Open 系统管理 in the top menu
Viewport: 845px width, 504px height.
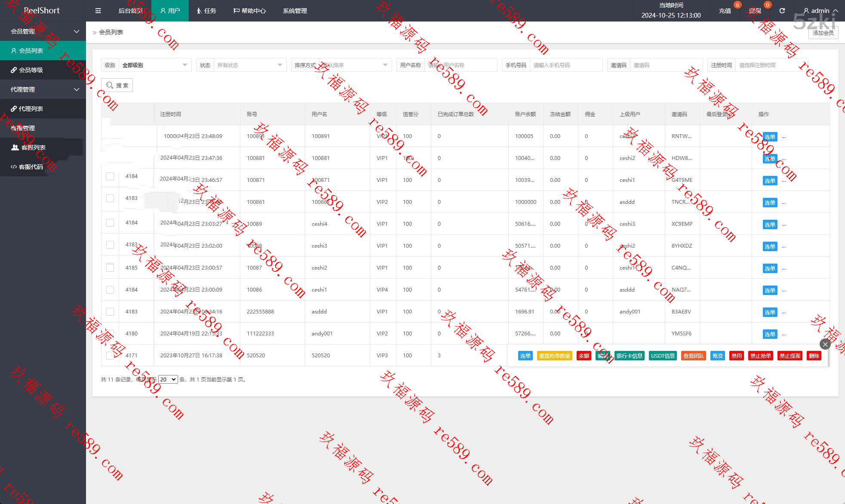295,11
